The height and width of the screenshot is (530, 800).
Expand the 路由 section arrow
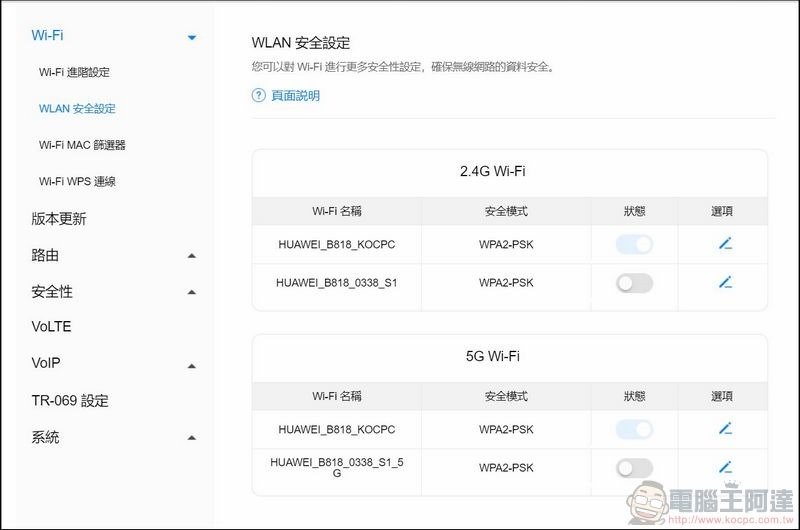tap(192, 256)
